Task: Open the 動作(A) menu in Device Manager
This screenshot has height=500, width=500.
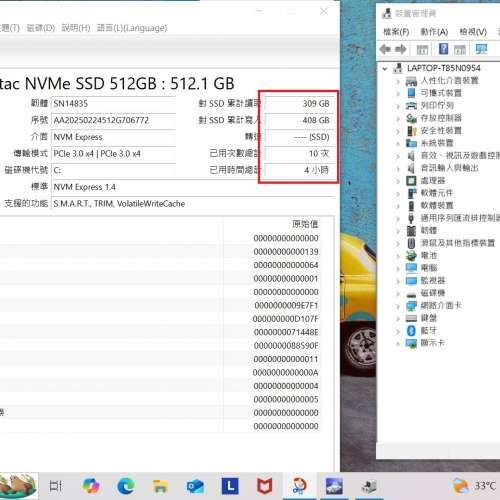Action: tap(434, 32)
